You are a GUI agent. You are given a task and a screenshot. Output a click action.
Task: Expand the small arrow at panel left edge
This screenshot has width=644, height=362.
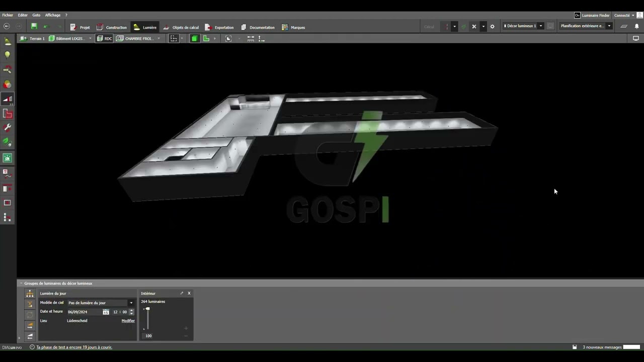tap(20, 337)
